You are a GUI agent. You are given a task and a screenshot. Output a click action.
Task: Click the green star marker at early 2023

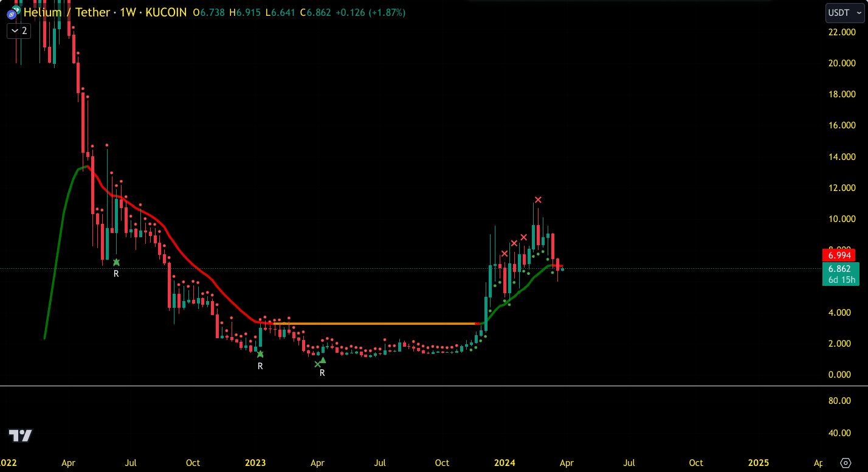pos(260,354)
